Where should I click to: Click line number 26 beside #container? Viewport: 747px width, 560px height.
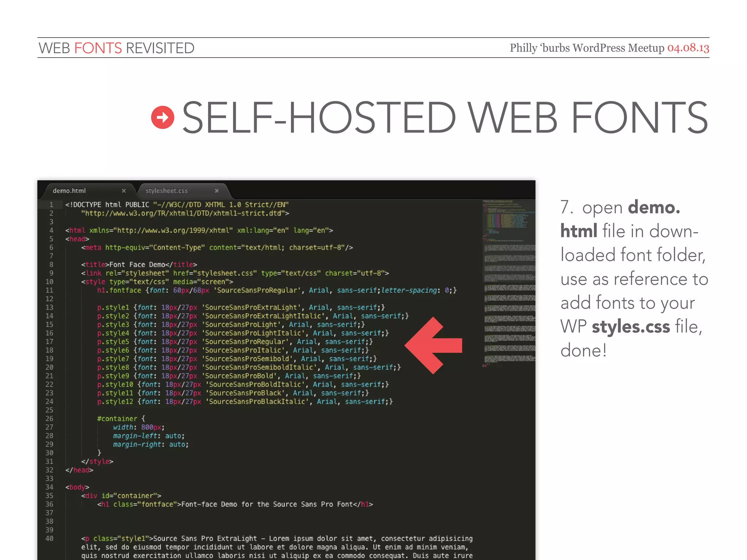[49, 419]
